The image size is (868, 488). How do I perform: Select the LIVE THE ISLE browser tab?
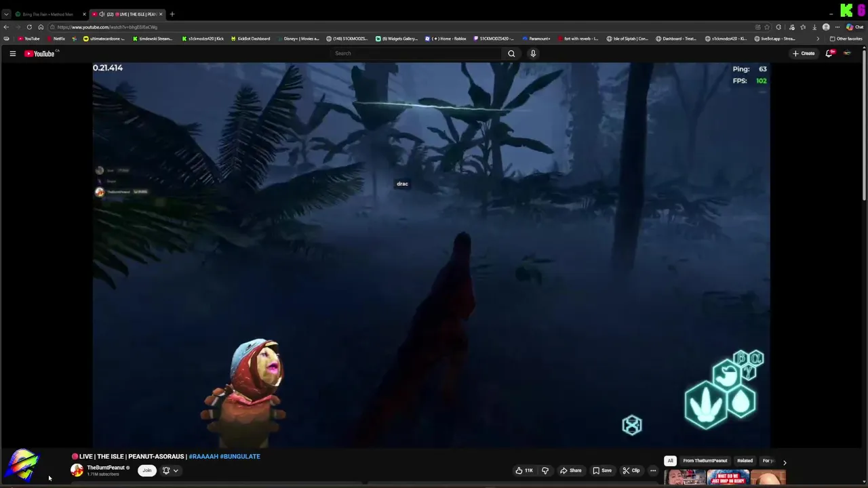click(x=126, y=14)
